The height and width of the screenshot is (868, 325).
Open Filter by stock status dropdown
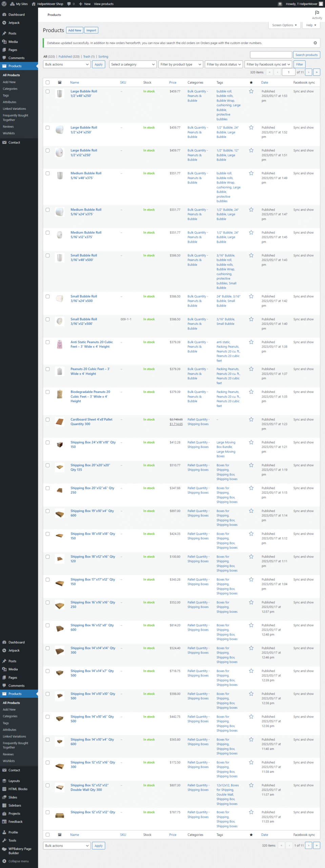click(224, 64)
